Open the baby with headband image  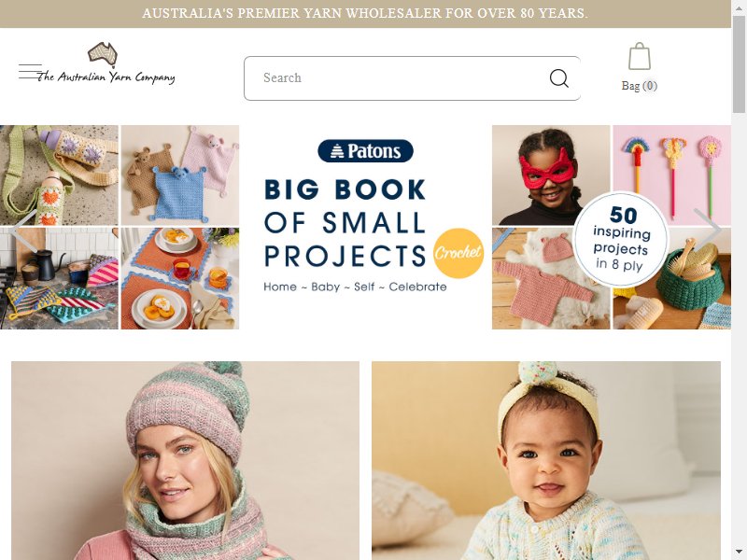546,460
